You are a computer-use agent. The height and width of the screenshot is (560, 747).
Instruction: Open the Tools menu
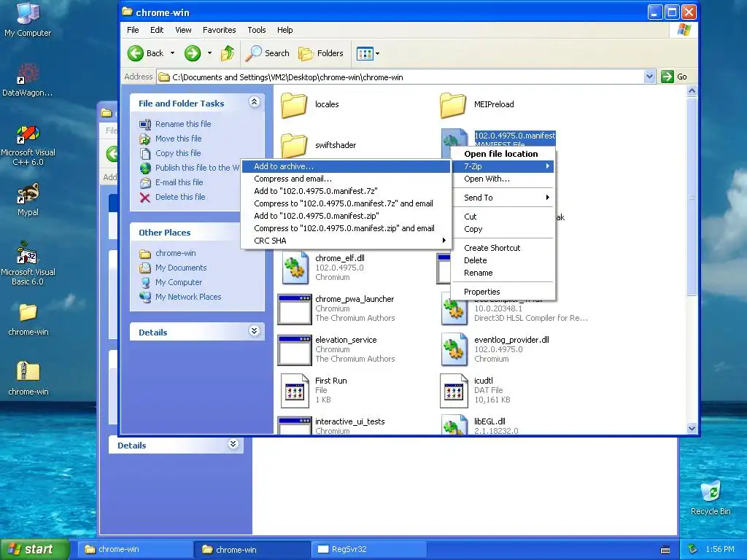(256, 30)
